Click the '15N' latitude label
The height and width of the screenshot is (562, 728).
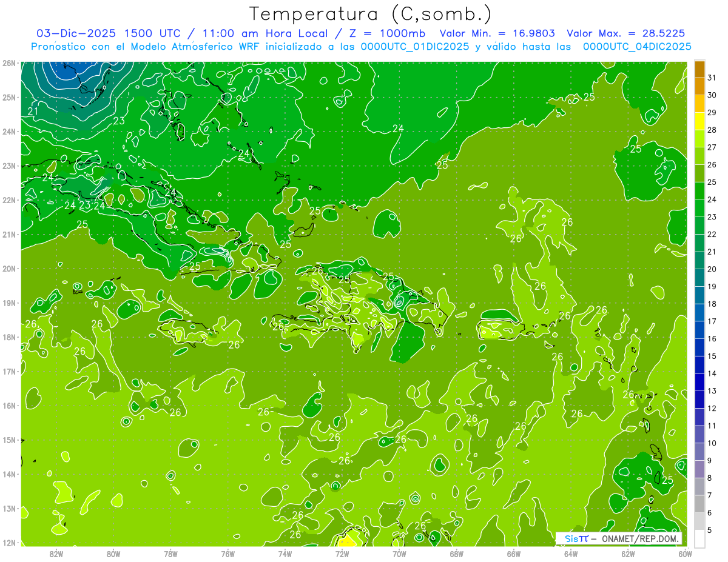(9, 440)
